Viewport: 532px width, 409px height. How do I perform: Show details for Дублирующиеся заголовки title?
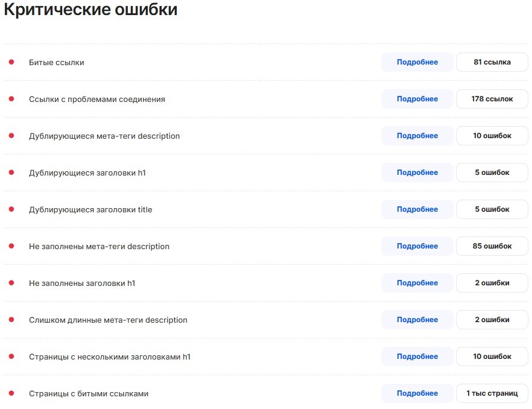point(417,209)
